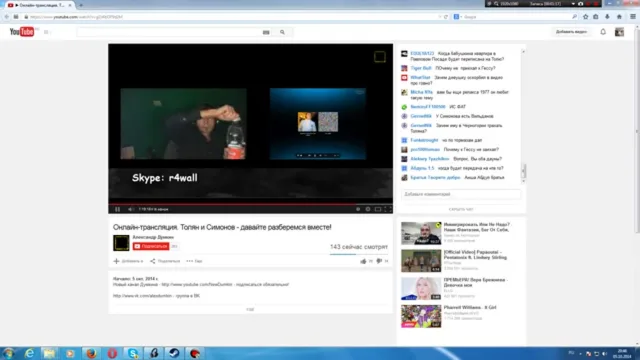
Task: Click the live chat comment input field
Action: click(461, 194)
